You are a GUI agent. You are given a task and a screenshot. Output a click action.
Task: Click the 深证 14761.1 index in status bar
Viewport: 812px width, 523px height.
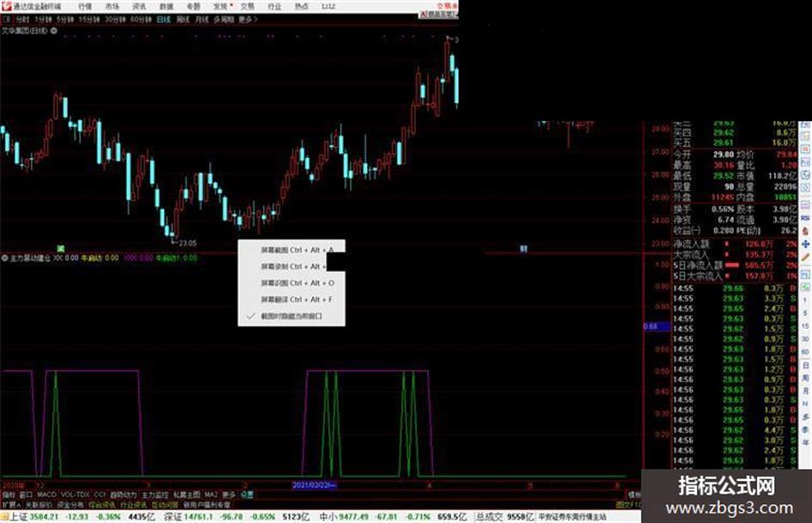tap(188, 517)
